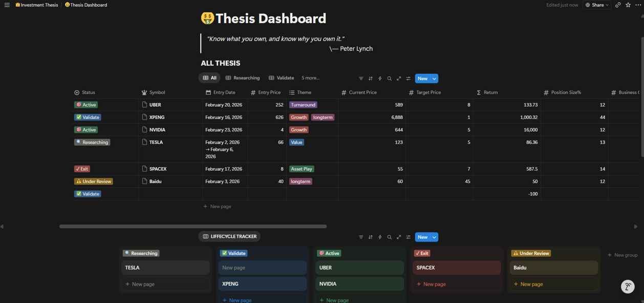The height and width of the screenshot is (303, 644).
Task: Switch to the Validate view tab
Action: 282,78
